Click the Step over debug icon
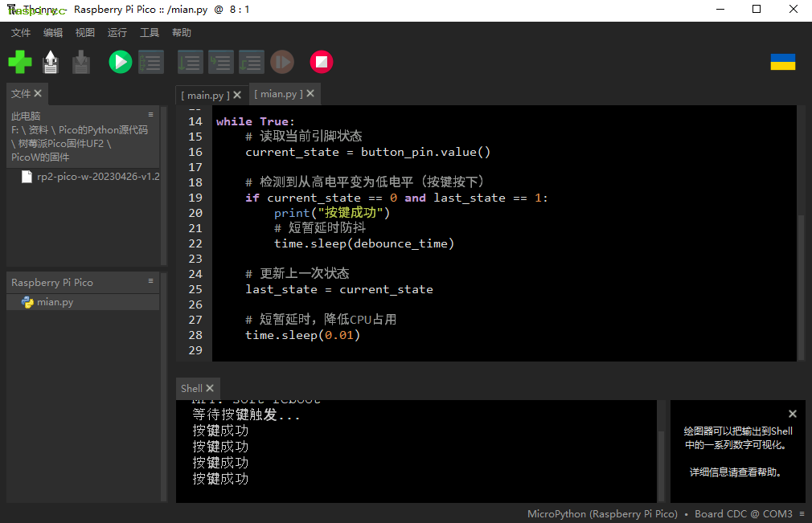This screenshot has height=523, width=812. point(191,62)
